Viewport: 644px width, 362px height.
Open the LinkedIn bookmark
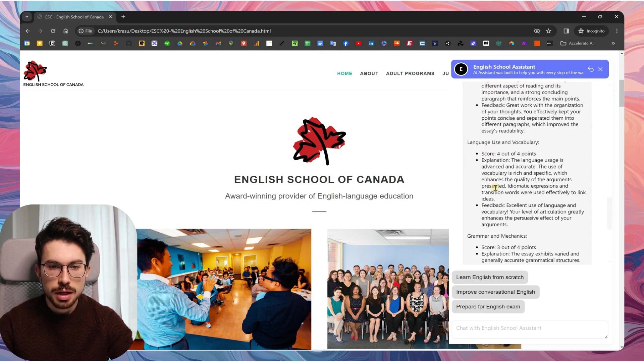(371, 43)
